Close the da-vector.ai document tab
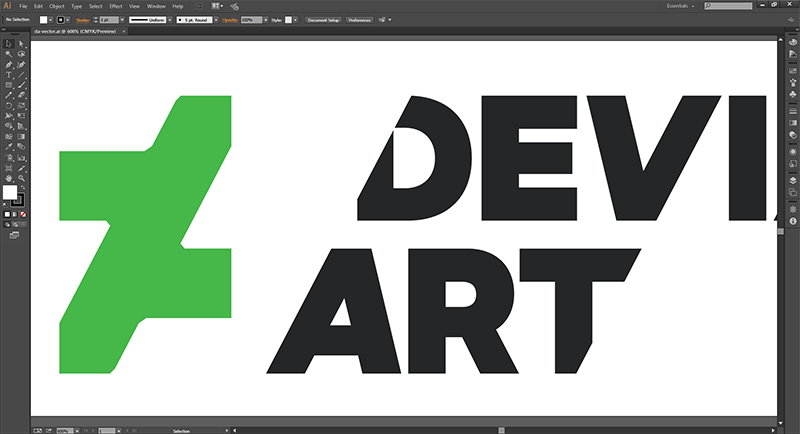This screenshot has width=800, height=434. click(x=123, y=31)
